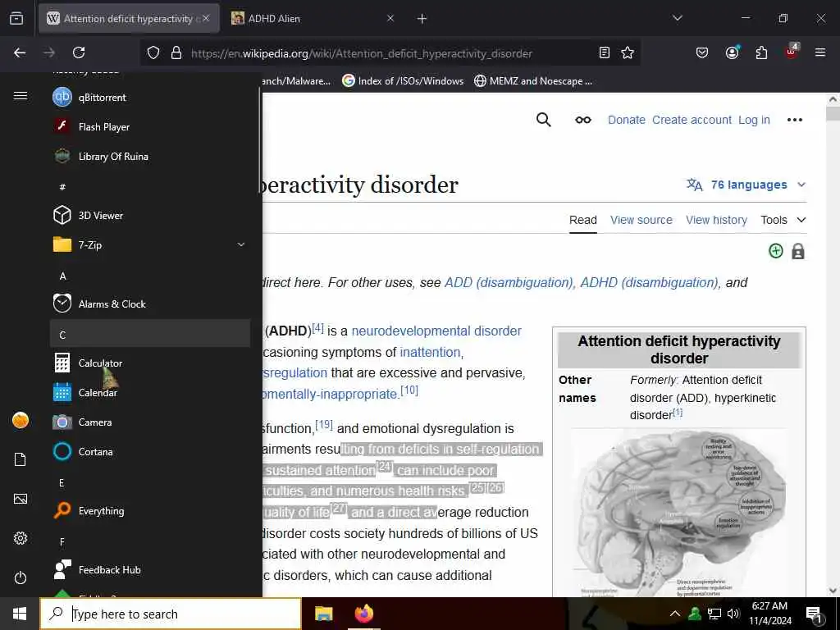840x630 pixels.
Task: Switch to View source tab
Action: click(x=641, y=220)
